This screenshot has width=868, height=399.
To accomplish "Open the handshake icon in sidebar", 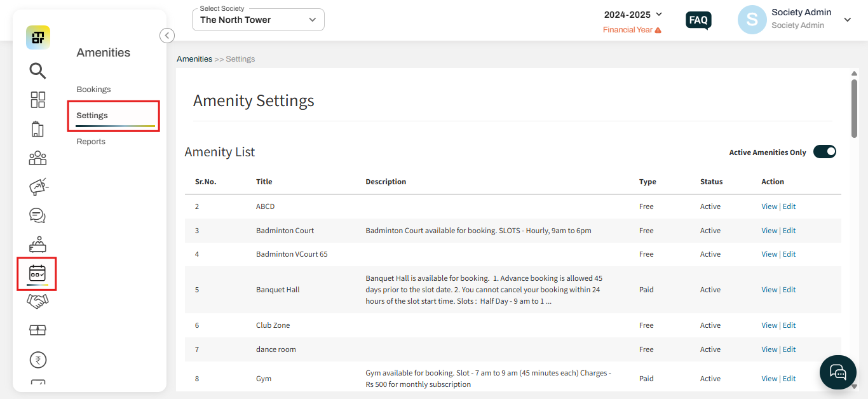I will (38, 302).
